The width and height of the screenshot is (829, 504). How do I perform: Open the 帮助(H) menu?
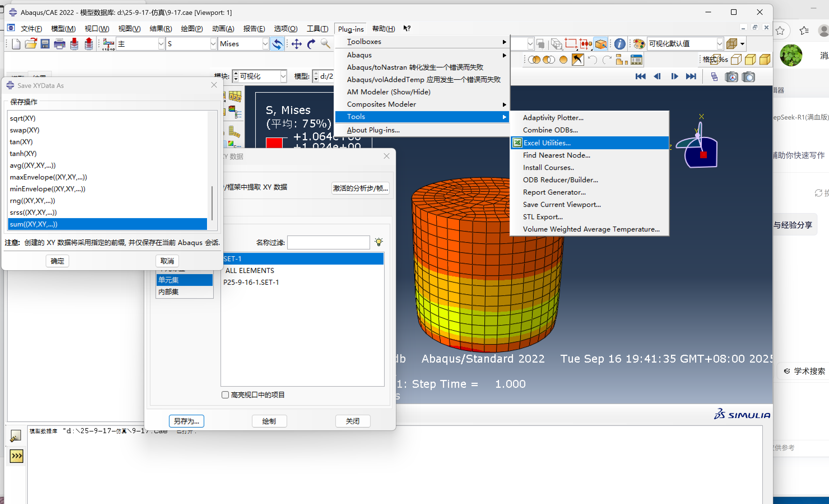coord(384,29)
